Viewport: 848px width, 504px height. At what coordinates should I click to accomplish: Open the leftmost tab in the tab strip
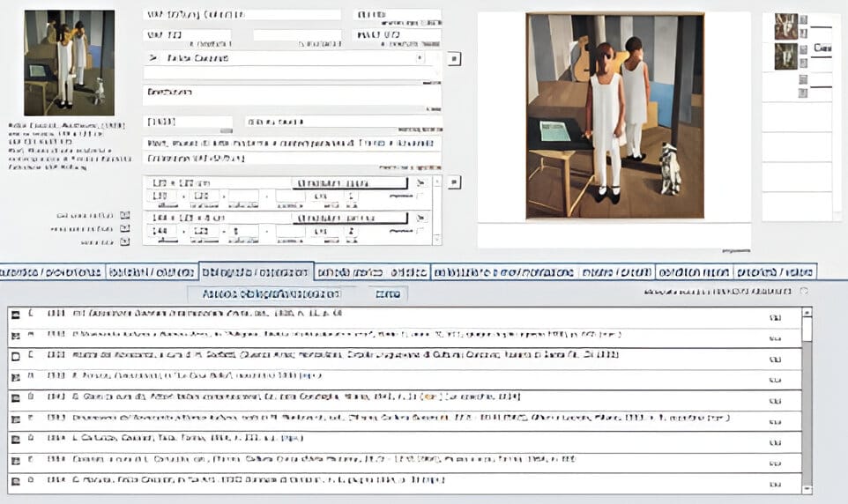(x=53, y=272)
